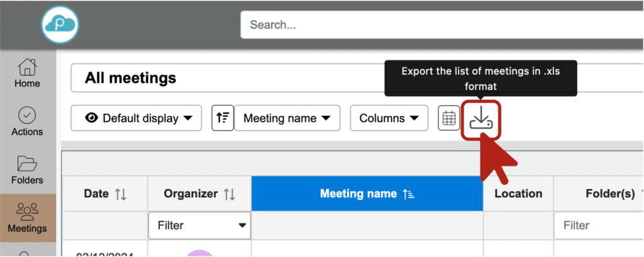Select the Meetings sidebar item
The height and width of the screenshot is (257, 644).
click(27, 218)
